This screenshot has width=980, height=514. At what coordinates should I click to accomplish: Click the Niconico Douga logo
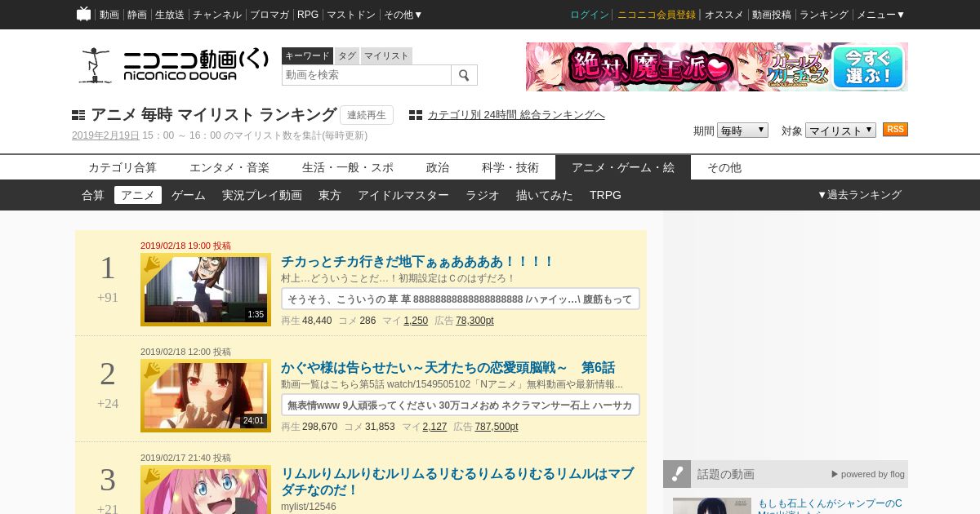coord(172,65)
